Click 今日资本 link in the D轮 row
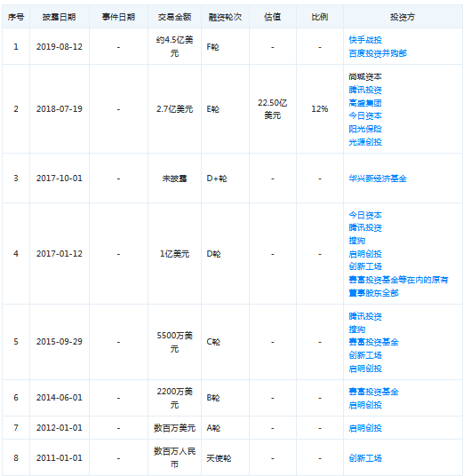 pyautogui.click(x=365, y=215)
